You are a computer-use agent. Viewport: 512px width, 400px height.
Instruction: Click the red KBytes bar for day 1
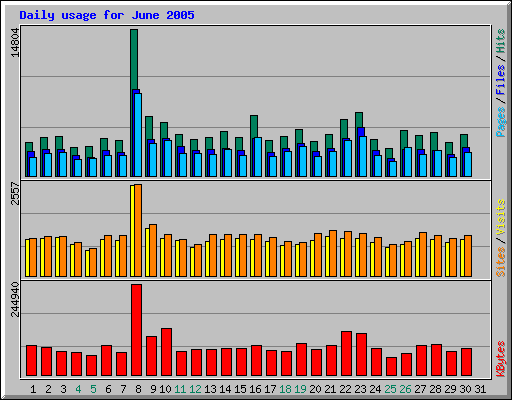tap(31, 361)
